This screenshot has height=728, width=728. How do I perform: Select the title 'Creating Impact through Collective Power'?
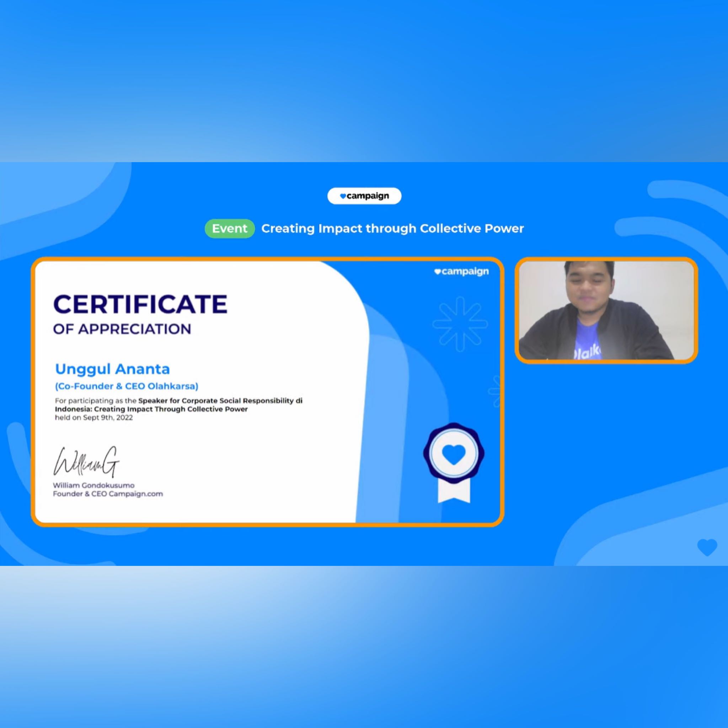[392, 228]
